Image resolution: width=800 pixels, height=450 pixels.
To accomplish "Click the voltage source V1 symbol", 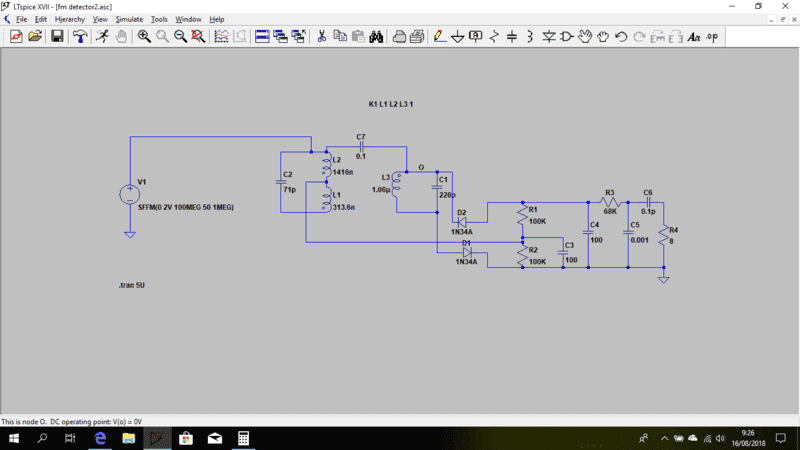I will [x=129, y=195].
